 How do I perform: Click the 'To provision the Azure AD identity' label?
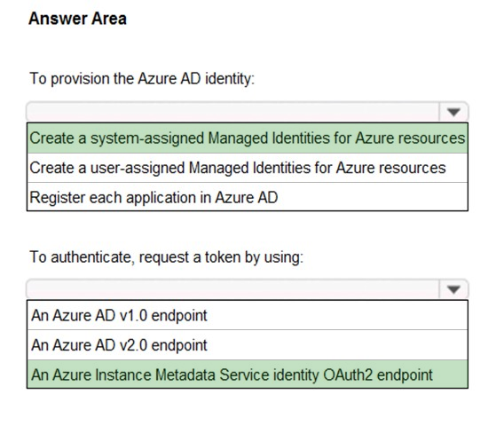tap(142, 79)
